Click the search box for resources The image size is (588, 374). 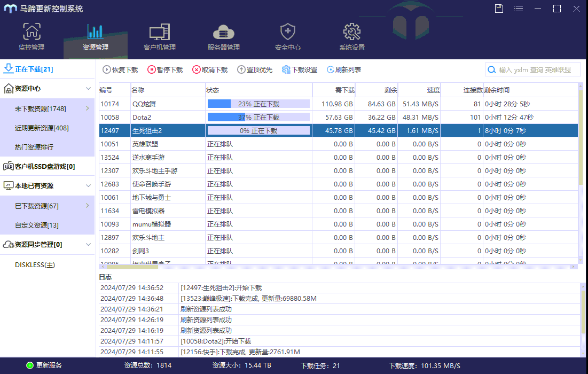pyautogui.click(x=533, y=70)
